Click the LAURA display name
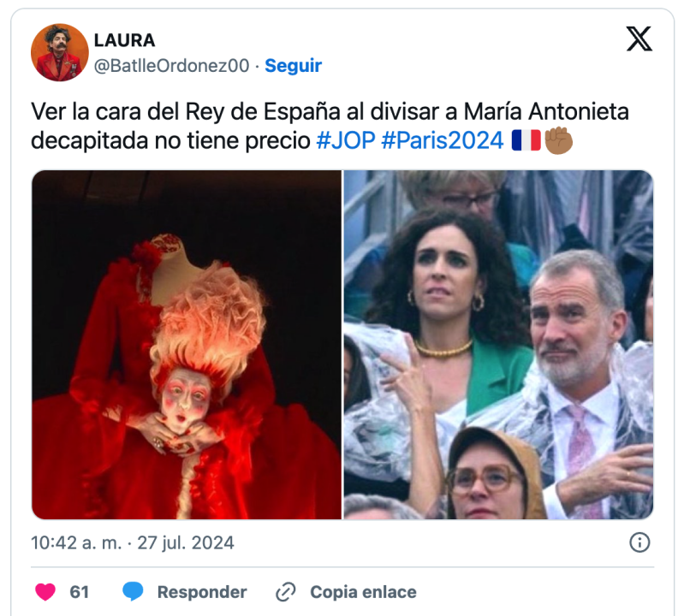The width and height of the screenshot is (690, 616). pos(124,40)
